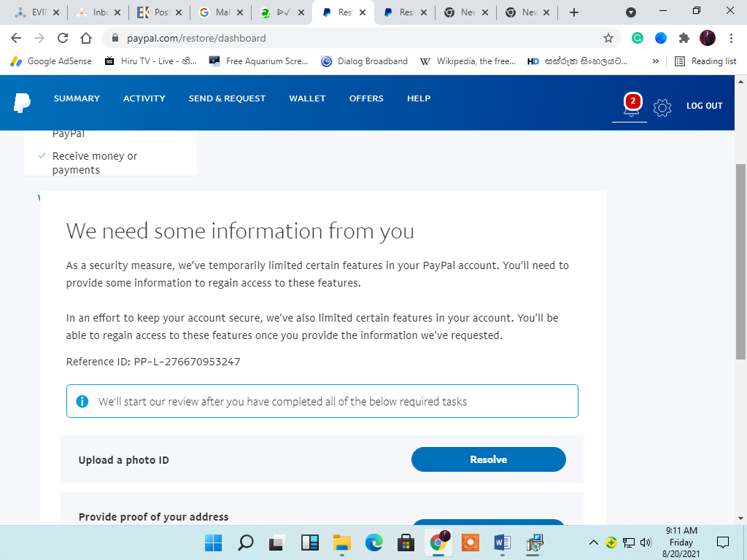Open Dialog Broadband bookmark
747x560 pixels.
(x=365, y=61)
